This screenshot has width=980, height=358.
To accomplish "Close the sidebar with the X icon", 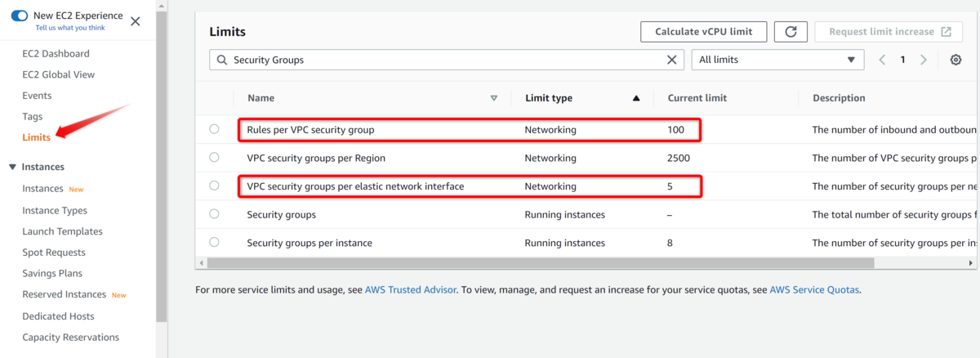I will (136, 21).
